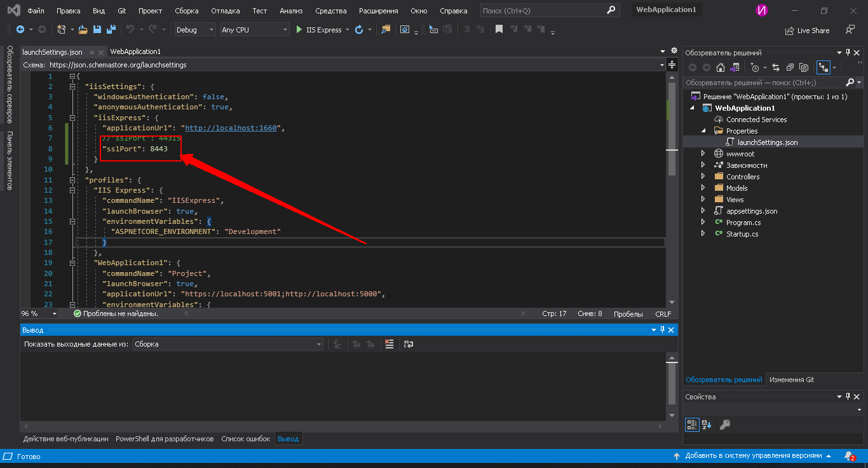Click the Refresh browser icon in toolbar
Screen dimensions: 868x468
(x=359, y=29)
